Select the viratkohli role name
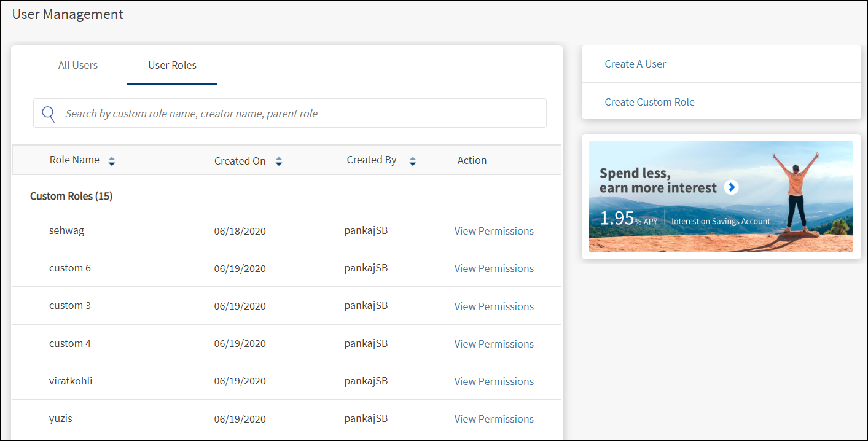The width and height of the screenshot is (868, 441). 71,381
